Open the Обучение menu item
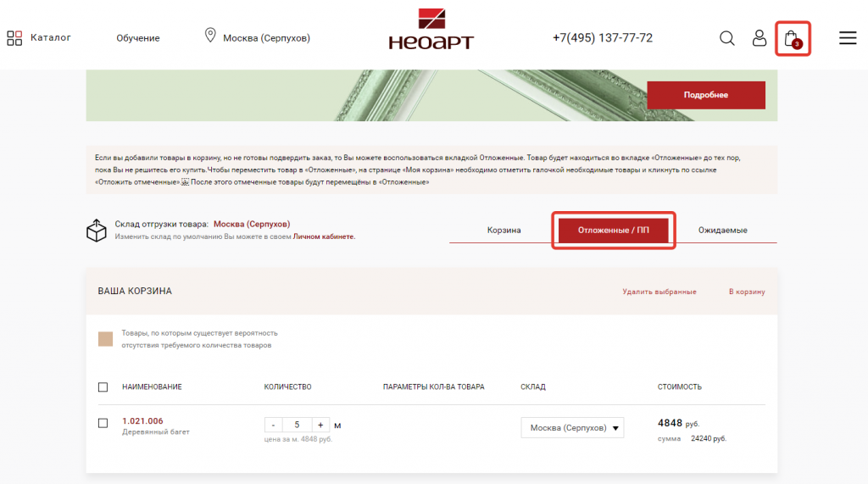The height and width of the screenshot is (484, 868). pos(138,37)
